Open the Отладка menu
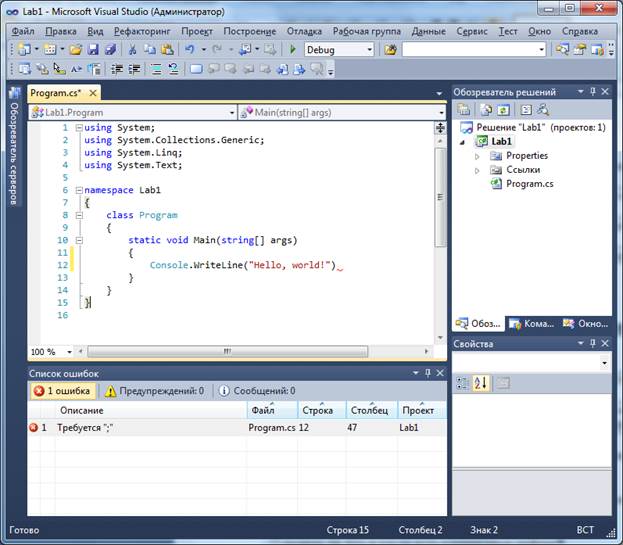This screenshot has height=545, width=623. click(304, 31)
